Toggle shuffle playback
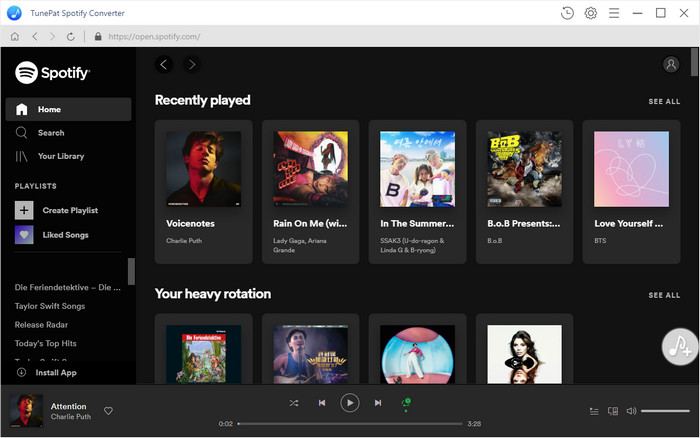The image size is (700, 438). tap(294, 403)
